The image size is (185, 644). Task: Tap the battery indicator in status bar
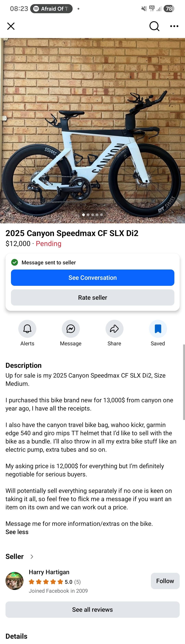tap(169, 9)
